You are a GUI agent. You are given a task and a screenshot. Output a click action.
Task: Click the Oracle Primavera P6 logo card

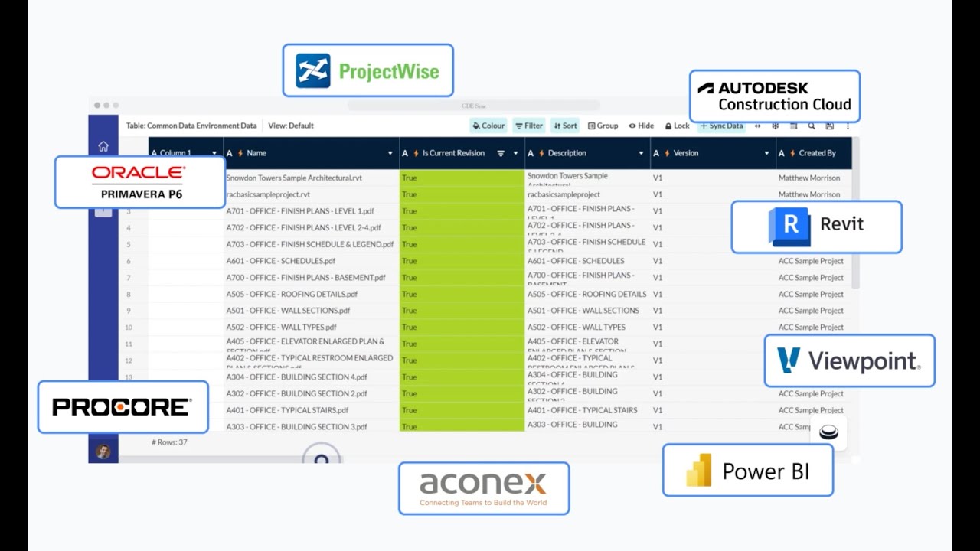(140, 182)
